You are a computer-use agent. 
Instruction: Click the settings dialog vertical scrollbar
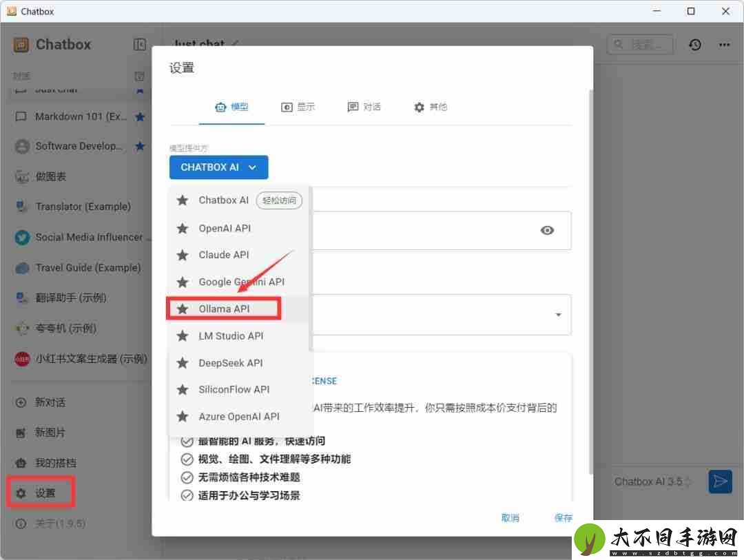coord(591,281)
